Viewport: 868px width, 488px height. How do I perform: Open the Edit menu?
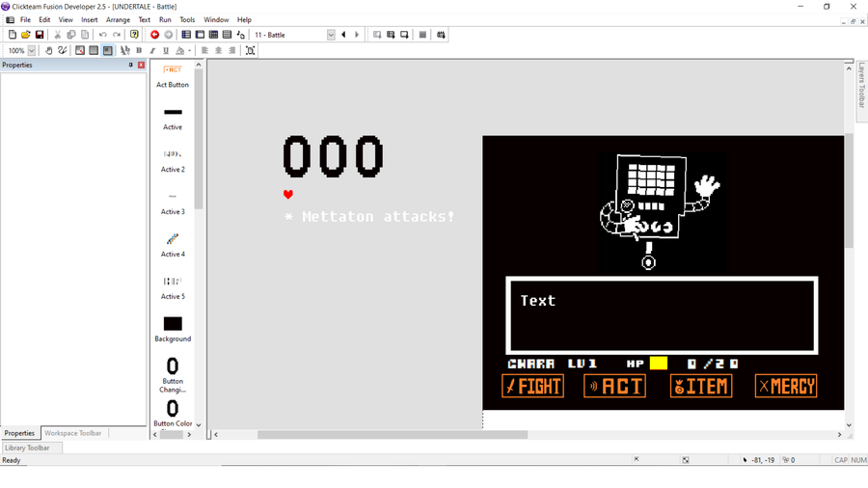click(44, 19)
